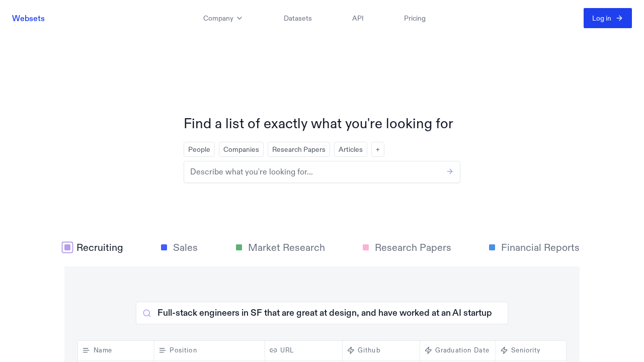The width and height of the screenshot is (644, 362).
Task: Click the lightning icon on Graduation Date column
Action: point(429,350)
